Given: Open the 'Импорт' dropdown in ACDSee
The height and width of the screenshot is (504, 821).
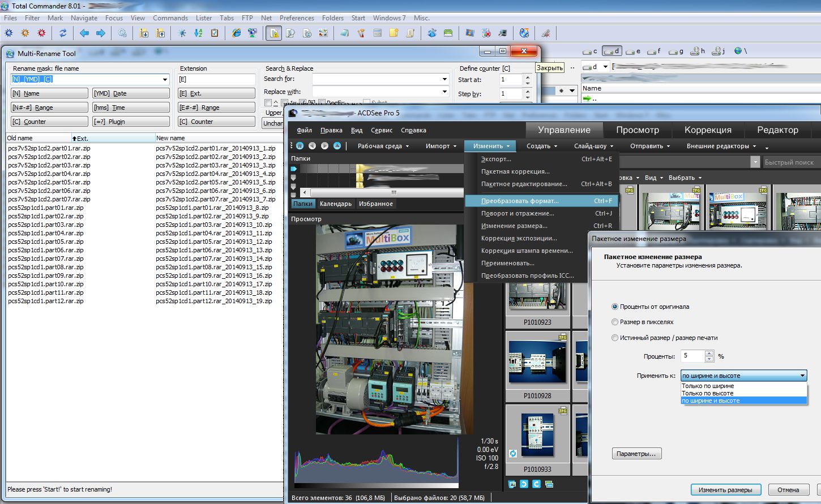Looking at the screenshot, I should point(441,146).
